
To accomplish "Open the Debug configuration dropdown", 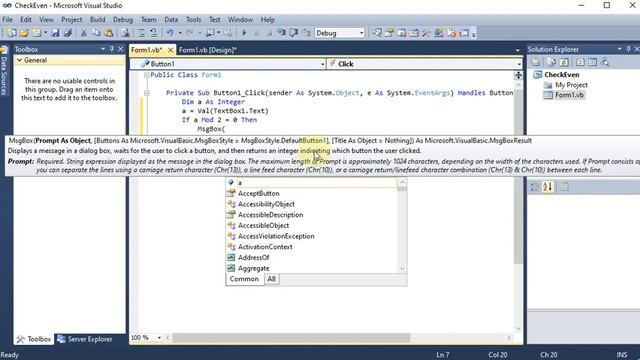I will click(x=361, y=33).
